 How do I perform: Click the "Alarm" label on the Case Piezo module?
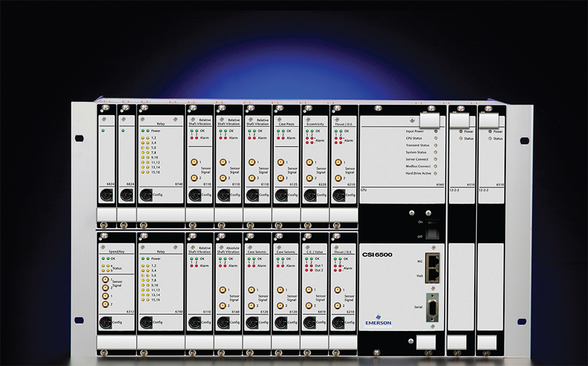coord(291,138)
